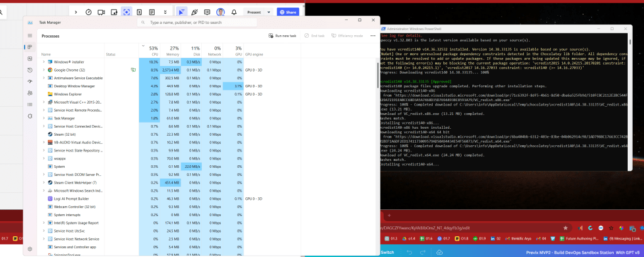This screenshot has height=257, width=644.
Task: Click the redo arrow in bottom bar
Action: (423, 252)
